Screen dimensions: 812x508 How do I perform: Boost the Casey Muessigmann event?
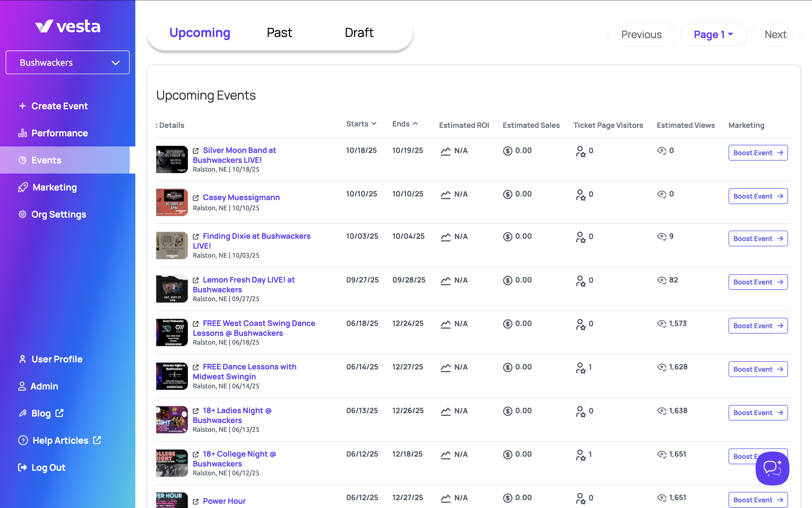pyautogui.click(x=758, y=196)
